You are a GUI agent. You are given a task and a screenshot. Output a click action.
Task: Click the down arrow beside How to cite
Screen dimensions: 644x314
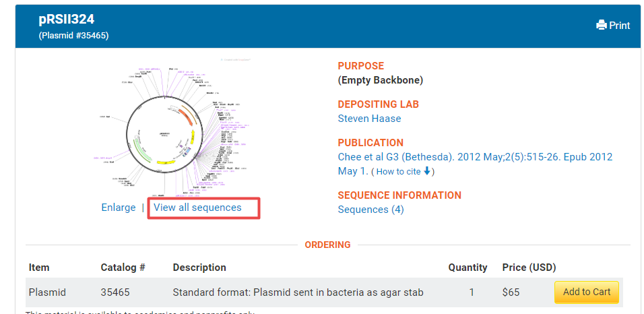(x=427, y=171)
